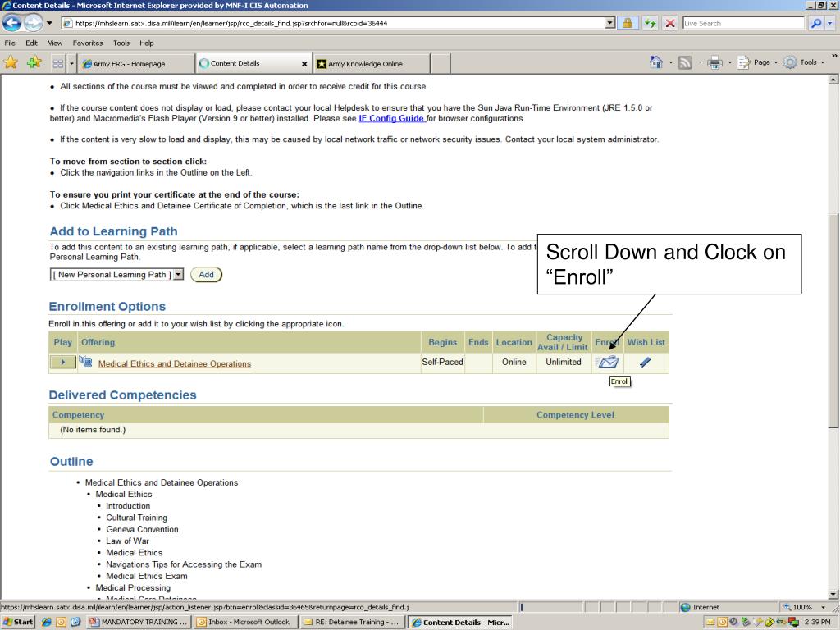Image resolution: width=840 pixels, height=630 pixels.
Task: Open a new blank tab
Action: point(440,63)
